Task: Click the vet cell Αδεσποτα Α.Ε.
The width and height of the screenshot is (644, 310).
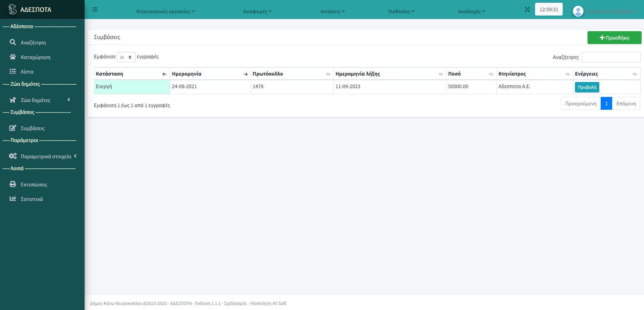Action: [535, 87]
